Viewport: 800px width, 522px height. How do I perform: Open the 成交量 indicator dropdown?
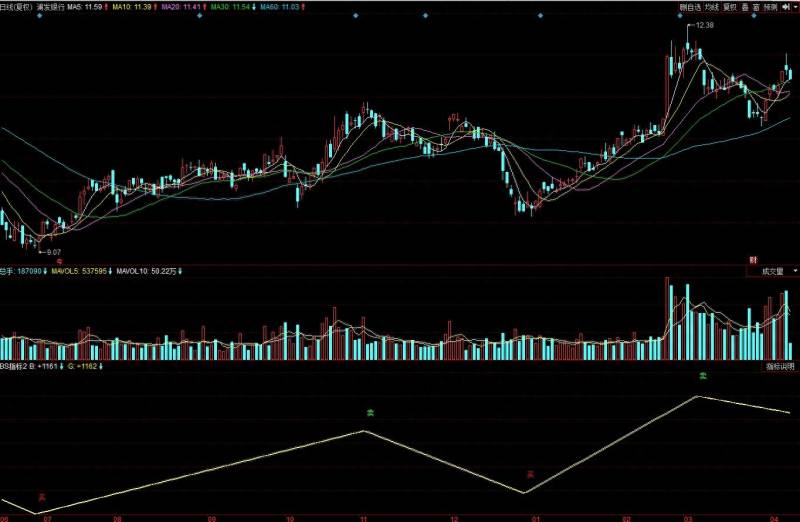click(772, 271)
